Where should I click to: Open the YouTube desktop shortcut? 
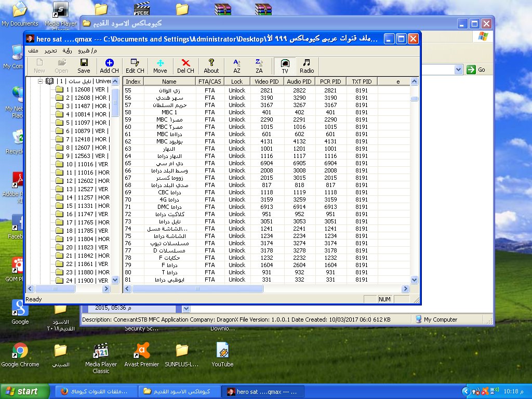point(222,355)
